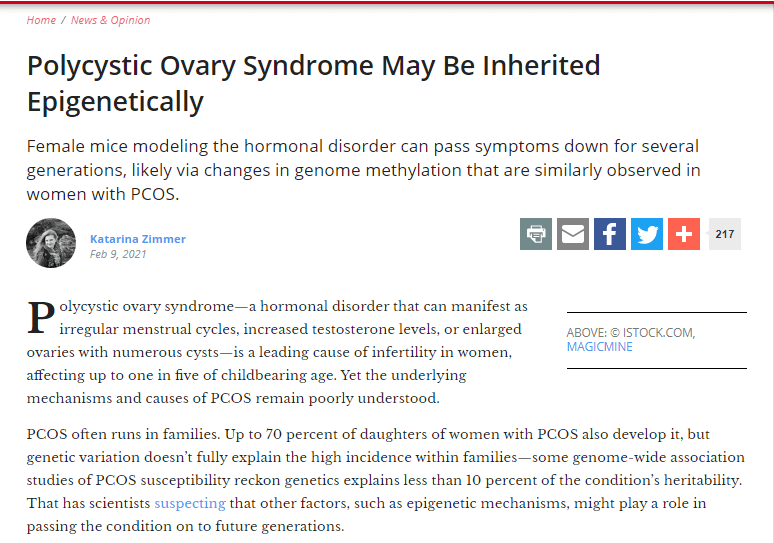Click the article summary subheading text
The width and height of the screenshot is (774, 543).
(x=362, y=170)
